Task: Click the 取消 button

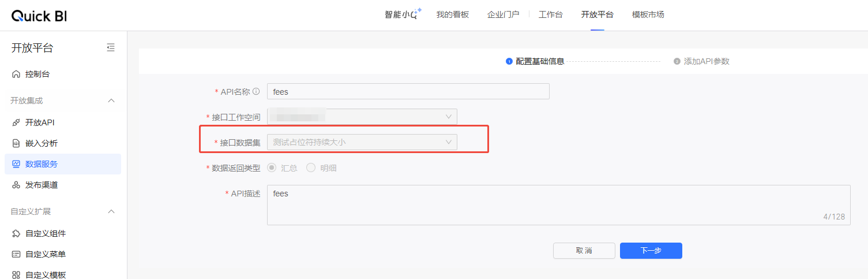Action: [x=584, y=251]
